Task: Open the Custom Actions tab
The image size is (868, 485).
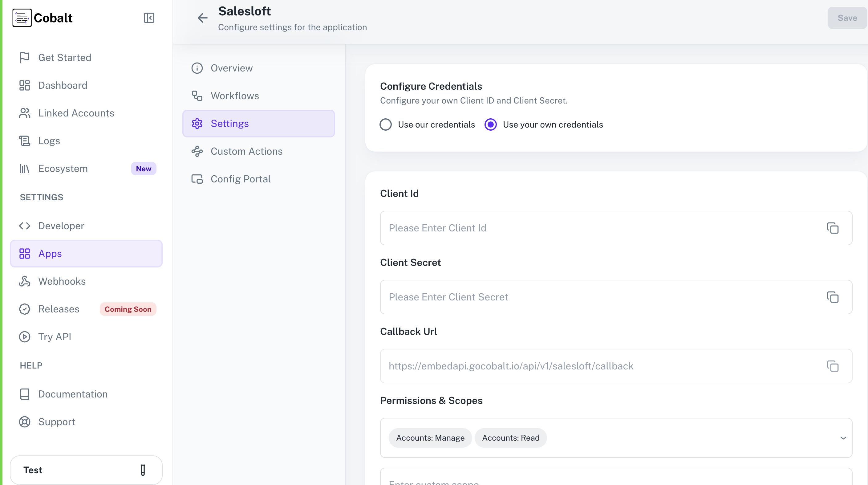Action: [246, 151]
